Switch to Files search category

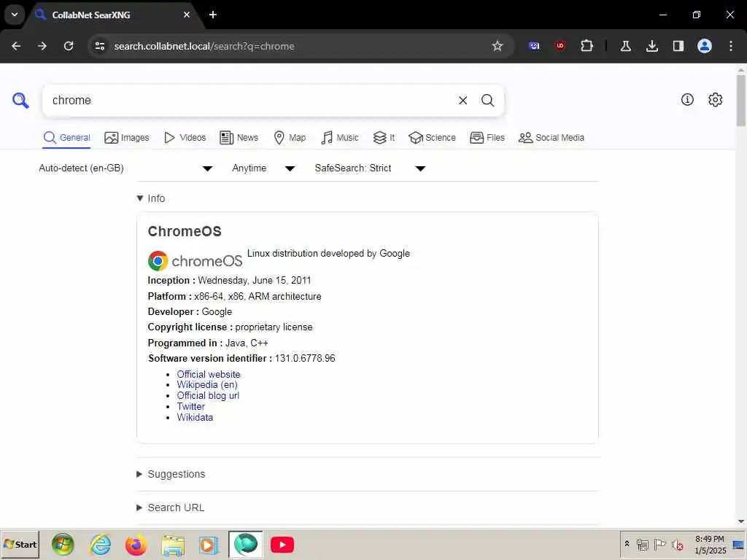click(x=487, y=138)
